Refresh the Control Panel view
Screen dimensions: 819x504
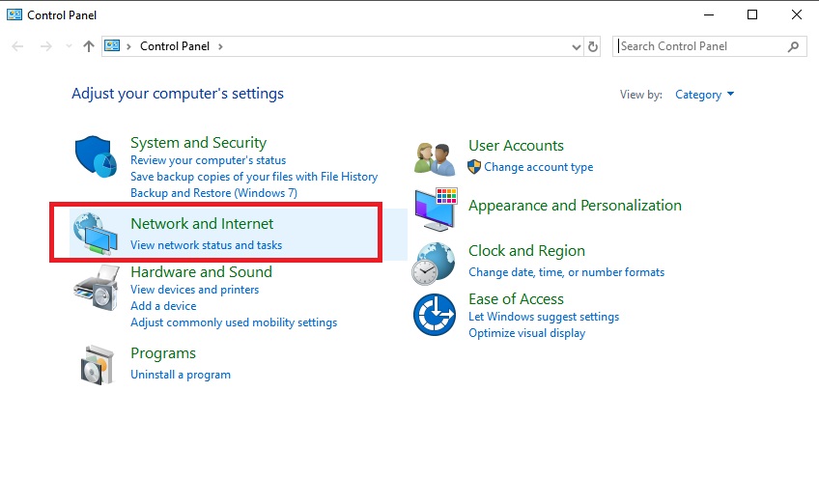593,46
